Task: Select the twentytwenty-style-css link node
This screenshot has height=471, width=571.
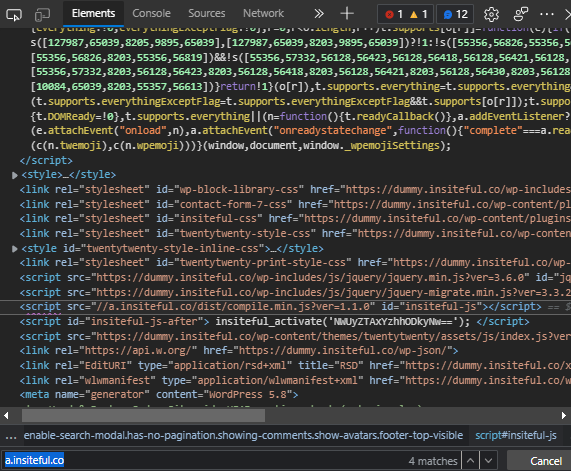Action: coord(295,233)
